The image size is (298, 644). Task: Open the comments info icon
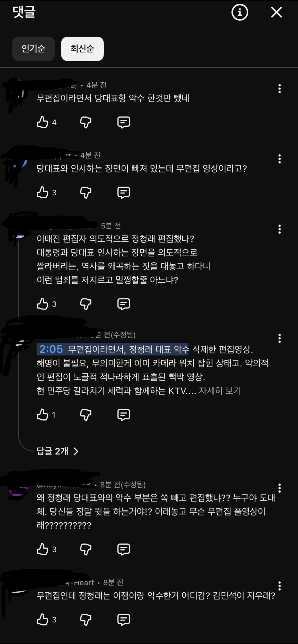point(240,12)
